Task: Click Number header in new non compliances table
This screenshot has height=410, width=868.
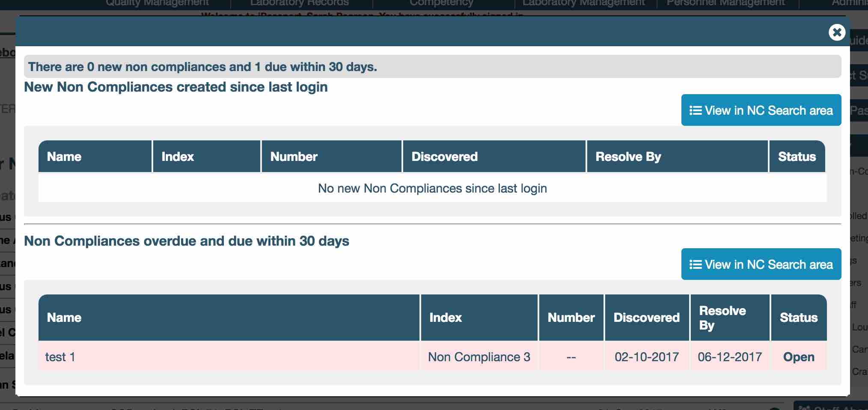Action: pos(332,156)
